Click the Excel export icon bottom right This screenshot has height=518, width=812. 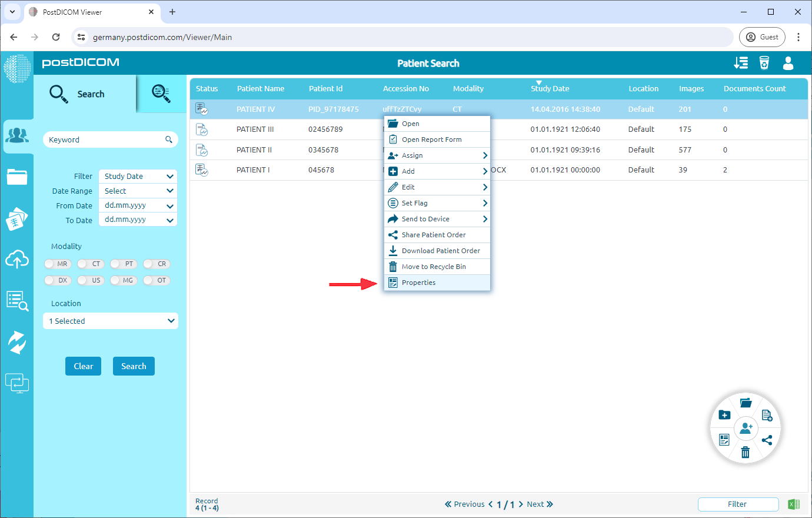794,504
